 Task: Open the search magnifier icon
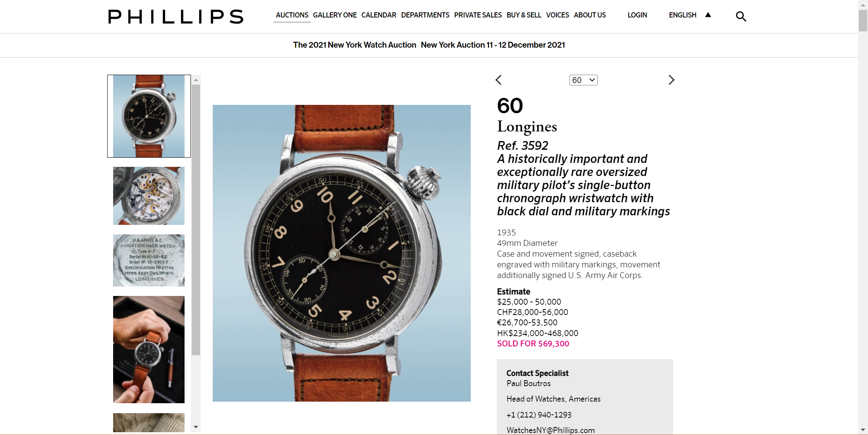tap(741, 16)
